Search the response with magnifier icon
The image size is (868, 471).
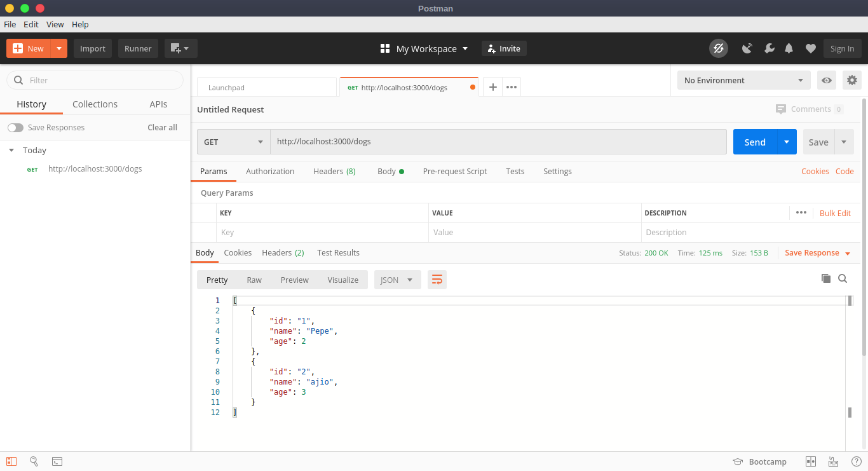click(843, 278)
